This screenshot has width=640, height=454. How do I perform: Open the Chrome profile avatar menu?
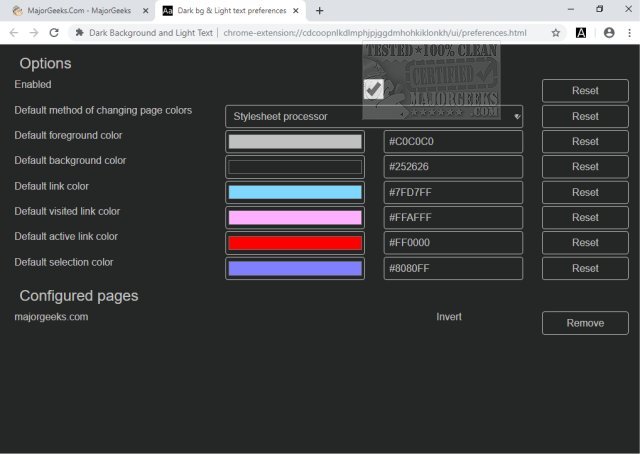click(609, 33)
